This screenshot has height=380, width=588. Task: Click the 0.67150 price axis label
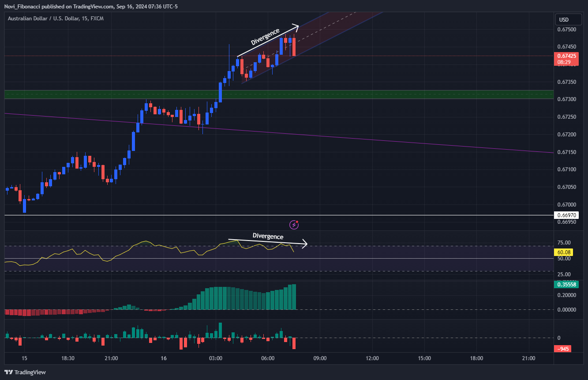coord(566,152)
